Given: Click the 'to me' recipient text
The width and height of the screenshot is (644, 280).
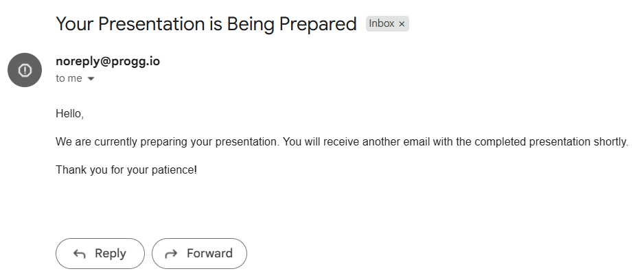Looking at the screenshot, I should 69,78.
